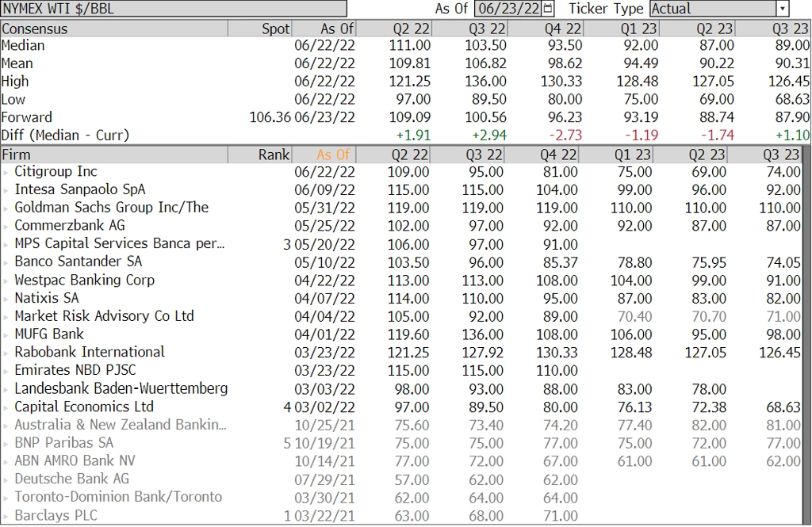Click the Diff value +1.91

click(413, 135)
